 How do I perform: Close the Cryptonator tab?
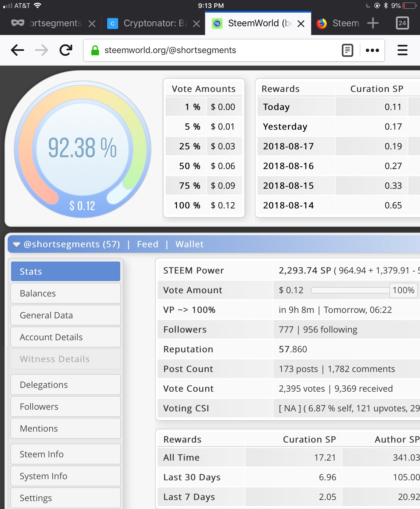pyautogui.click(x=197, y=24)
